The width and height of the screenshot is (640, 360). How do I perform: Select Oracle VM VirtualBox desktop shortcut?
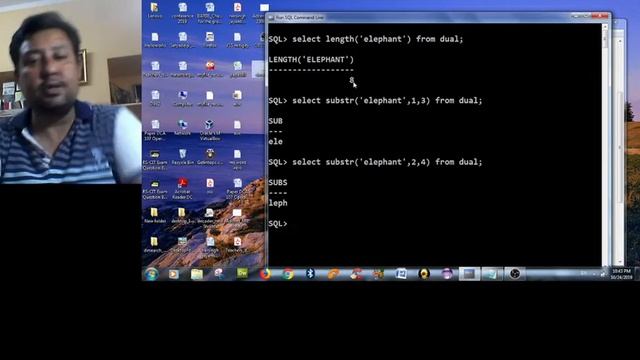[210, 130]
